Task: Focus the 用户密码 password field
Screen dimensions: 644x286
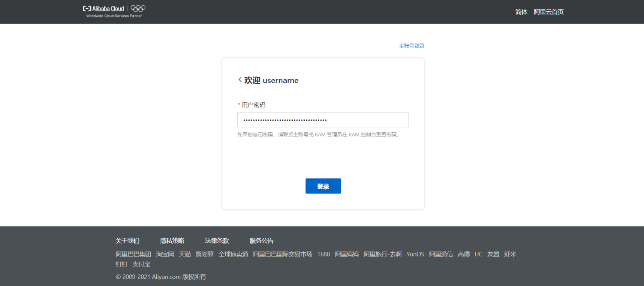Action: pos(323,120)
